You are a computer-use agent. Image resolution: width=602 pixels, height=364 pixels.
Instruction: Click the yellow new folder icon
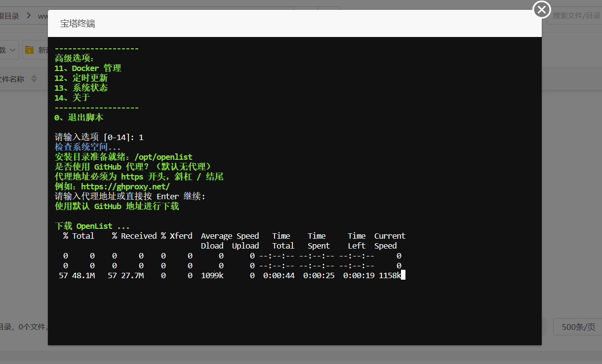pyautogui.click(x=30, y=50)
